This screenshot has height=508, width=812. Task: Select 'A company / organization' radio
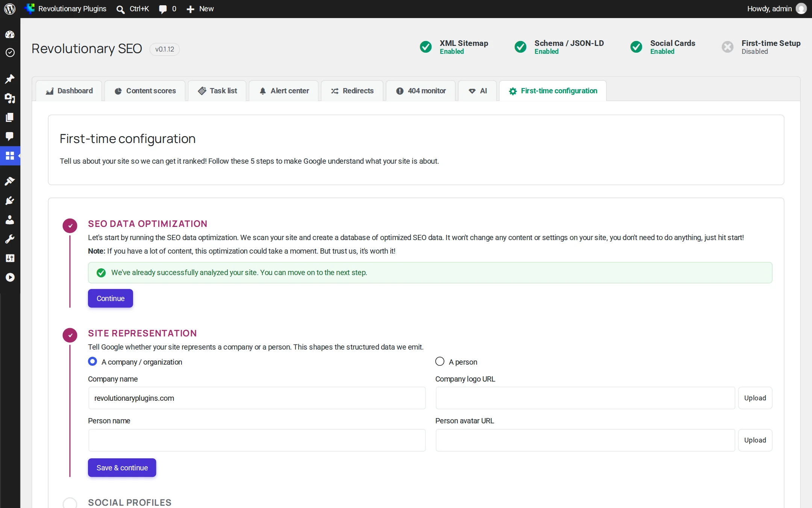tap(92, 361)
